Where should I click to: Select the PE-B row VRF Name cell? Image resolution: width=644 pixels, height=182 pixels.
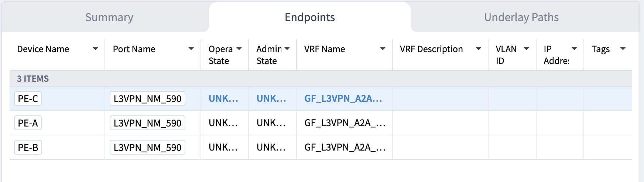(x=344, y=148)
